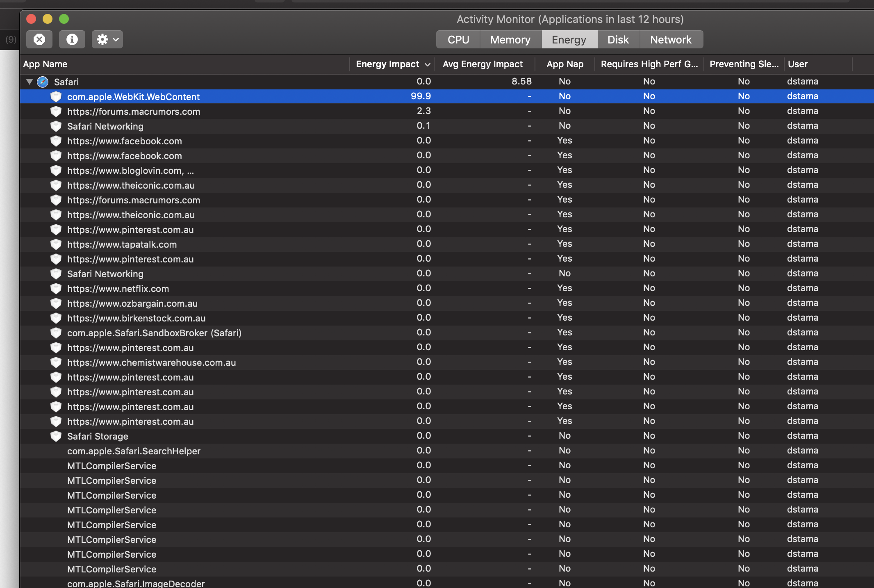Click the 8.58 average energy impact value
The width and height of the screenshot is (874, 588).
pos(521,82)
